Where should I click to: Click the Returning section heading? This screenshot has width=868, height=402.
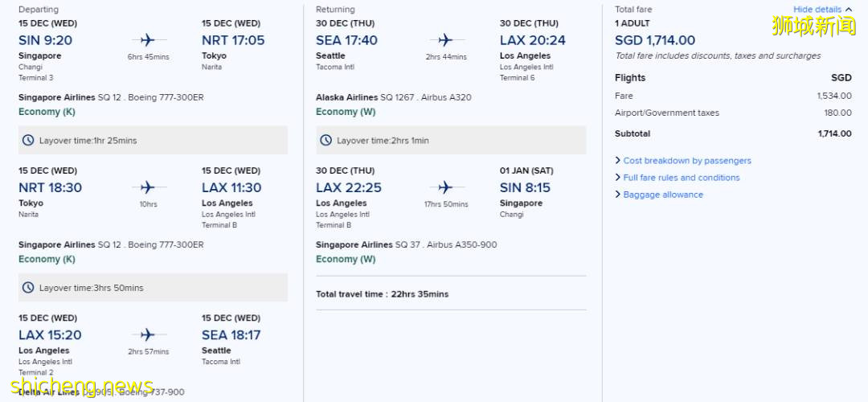(x=335, y=10)
